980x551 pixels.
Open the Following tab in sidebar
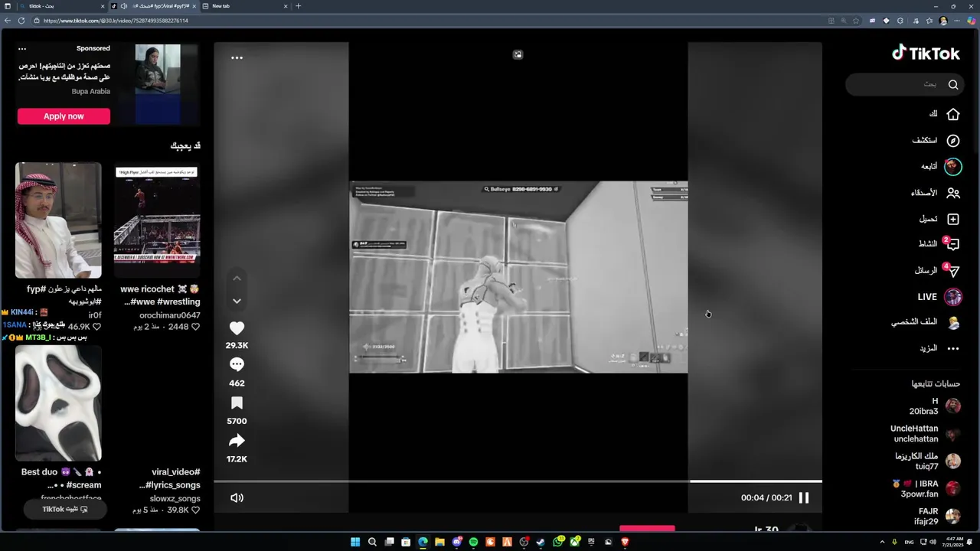coord(940,166)
